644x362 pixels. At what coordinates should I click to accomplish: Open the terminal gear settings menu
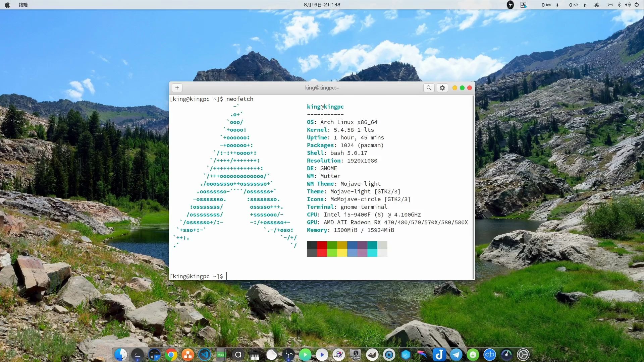(442, 88)
